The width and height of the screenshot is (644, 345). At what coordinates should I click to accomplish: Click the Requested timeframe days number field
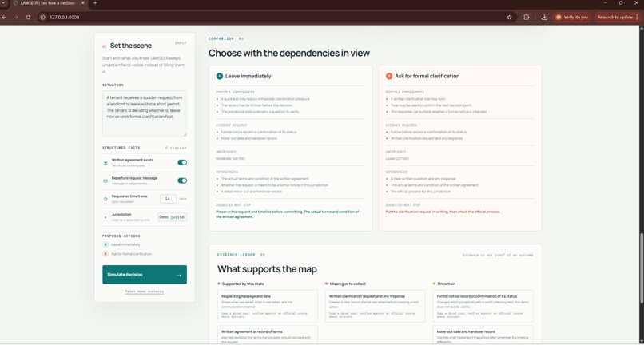tap(168, 199)
